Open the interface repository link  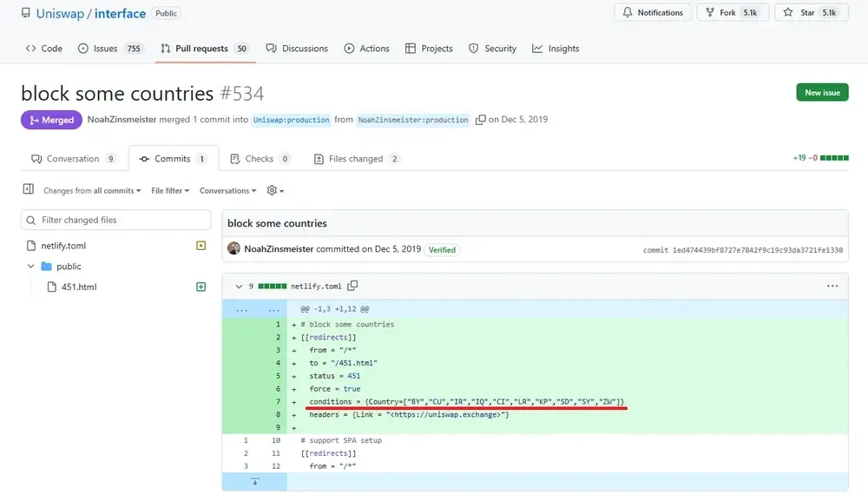(x=120, y=13)
